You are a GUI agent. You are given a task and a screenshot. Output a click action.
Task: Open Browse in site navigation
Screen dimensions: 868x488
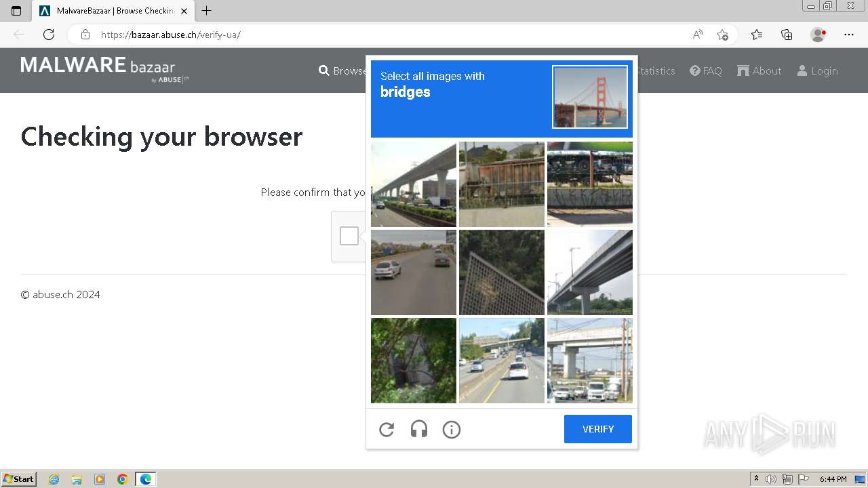pos(342,70)
